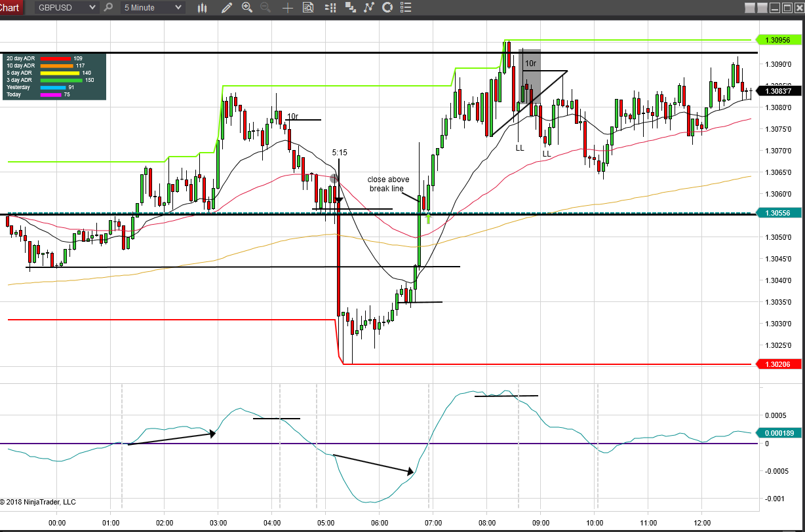The image size is (805, 532).
Task: Click the overlapping squares toolbar icon
Action: click(x=351, y=8)
